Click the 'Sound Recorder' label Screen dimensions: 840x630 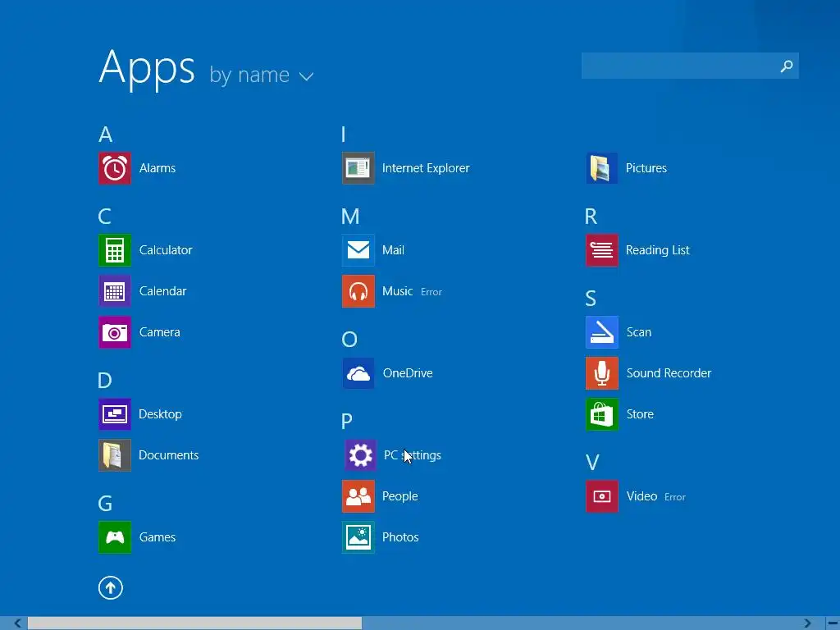point(669,373)
